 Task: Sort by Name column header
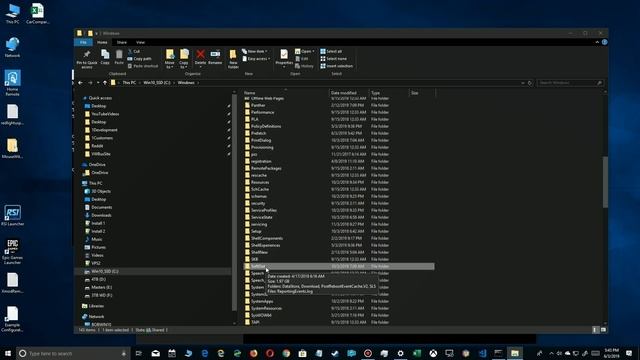tap(286, 93)
